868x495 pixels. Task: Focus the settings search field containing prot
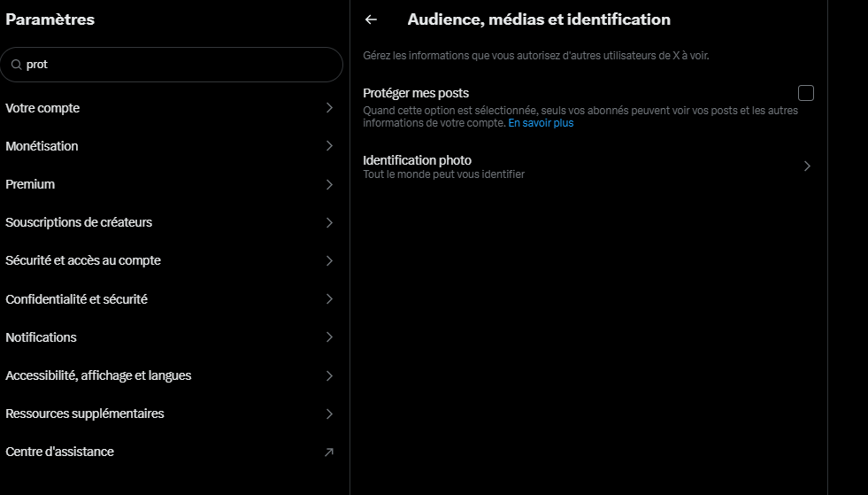172,65
